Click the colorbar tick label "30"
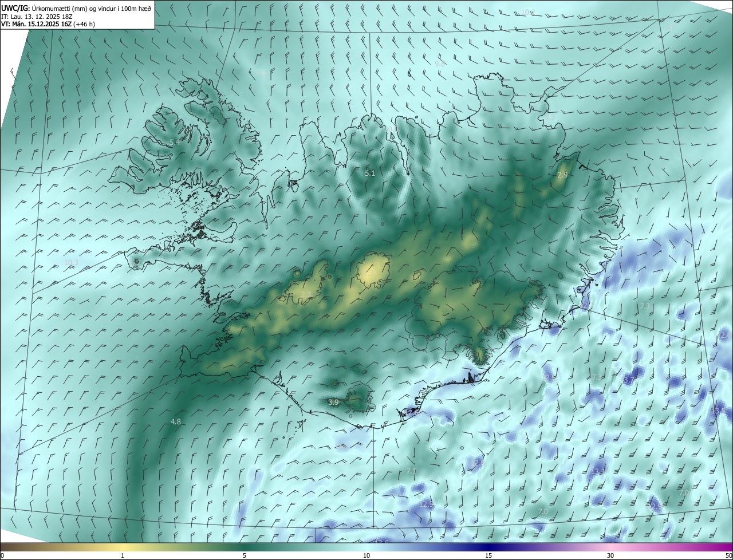 [610, 555]
